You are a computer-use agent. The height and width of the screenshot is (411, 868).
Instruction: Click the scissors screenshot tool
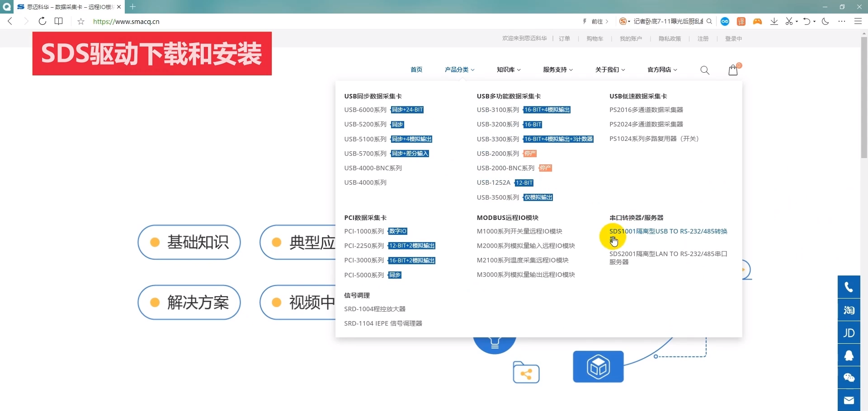point(789,21)
